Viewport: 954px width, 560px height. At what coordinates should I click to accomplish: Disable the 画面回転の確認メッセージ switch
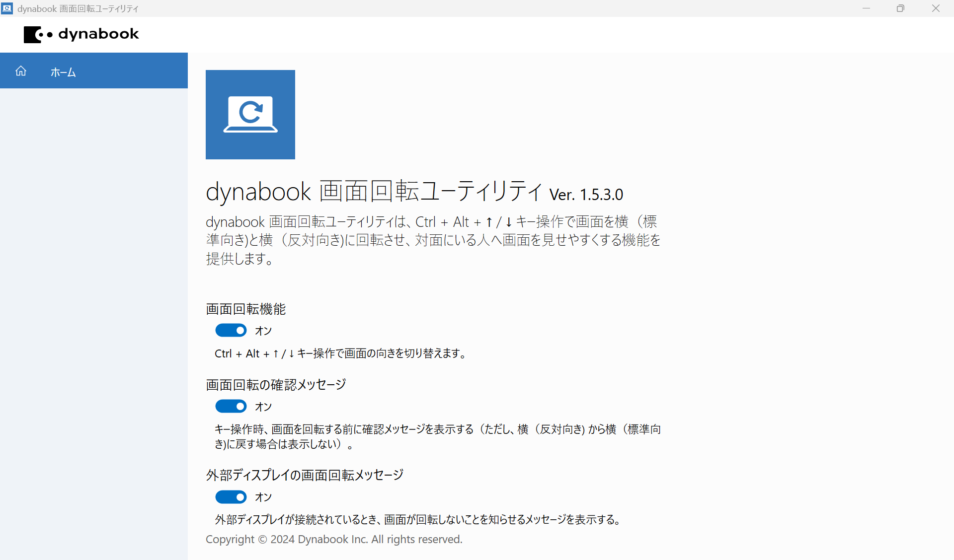(x=231, y=407)
